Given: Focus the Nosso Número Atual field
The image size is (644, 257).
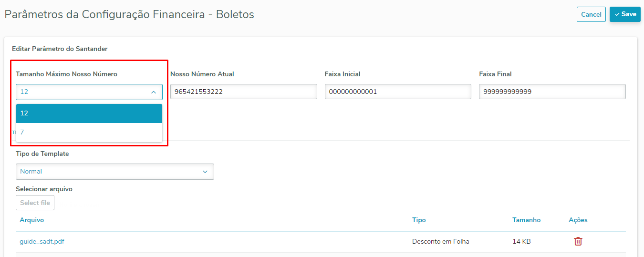Looking at the screenshot, I should 243,92.
